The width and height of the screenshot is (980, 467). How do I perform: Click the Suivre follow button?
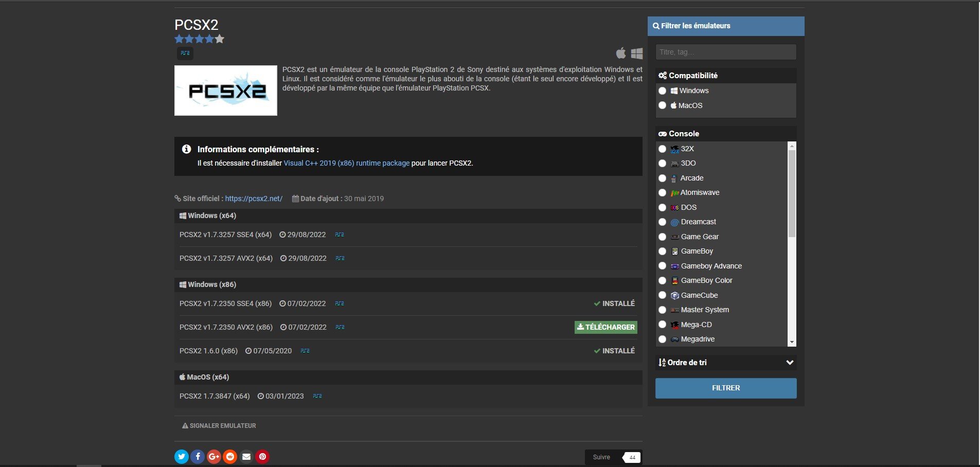click(601, 457)
